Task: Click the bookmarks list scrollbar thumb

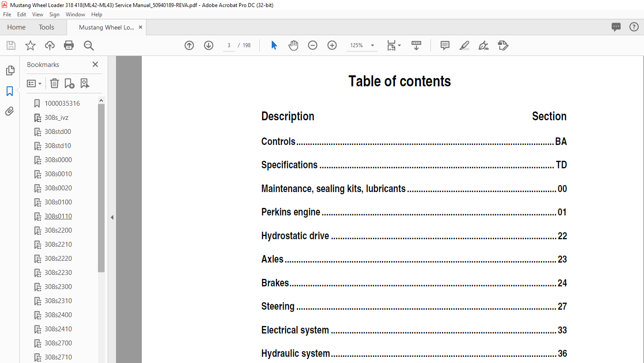Action: (101, 188)
